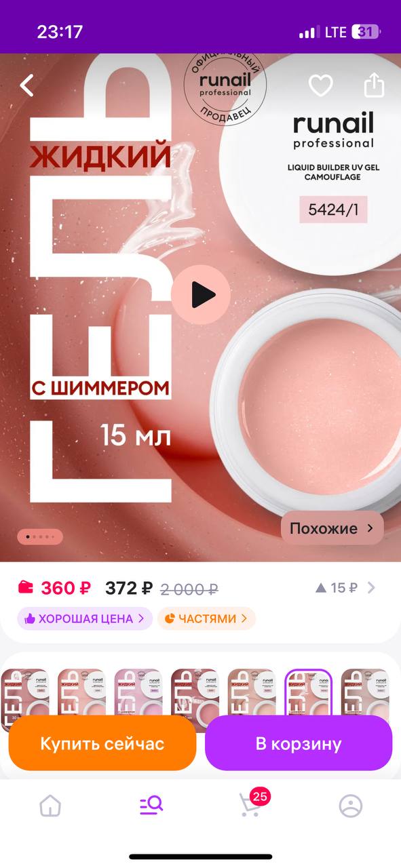401x868 pixels.
Task: Open the profile tab icon
Action: 351,806
